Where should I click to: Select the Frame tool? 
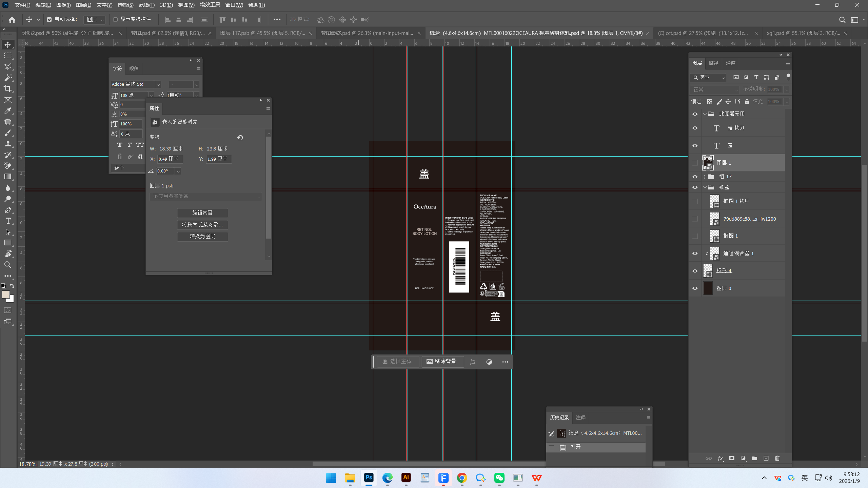pyautogui.click(x=7, y=100)
